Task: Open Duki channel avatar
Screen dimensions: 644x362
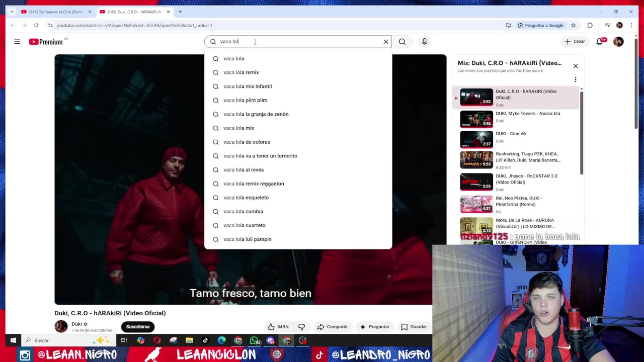Action: point(61,327)
